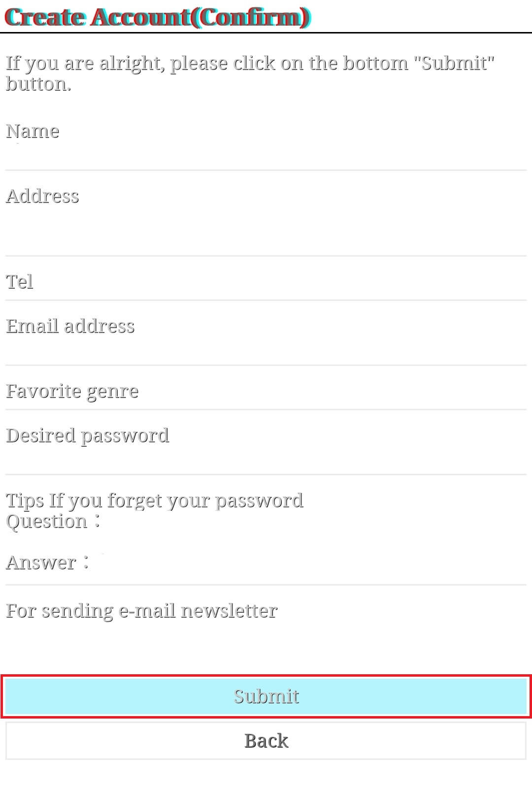Tap the Tel label
532x788 pixels.
point(20,282)
